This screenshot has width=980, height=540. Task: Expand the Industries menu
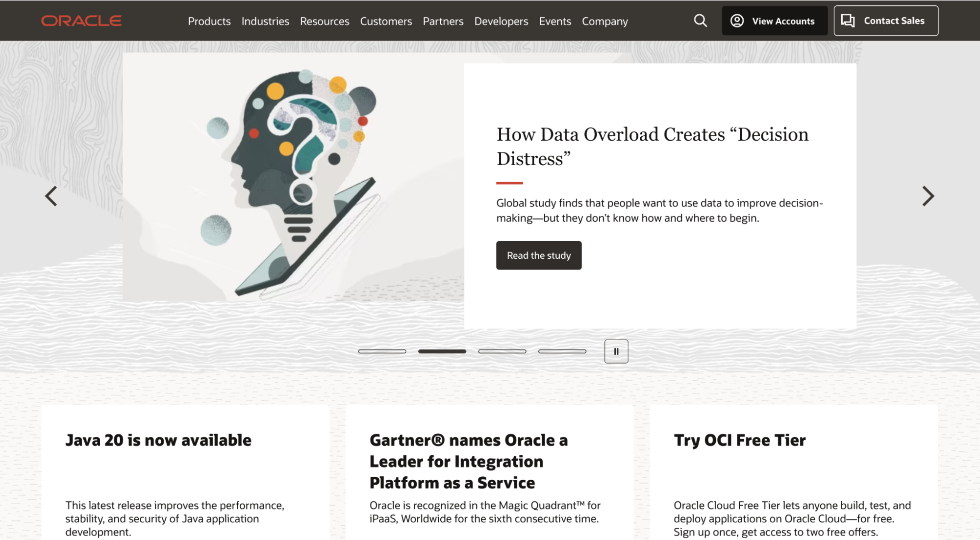[x=265, y=21]
